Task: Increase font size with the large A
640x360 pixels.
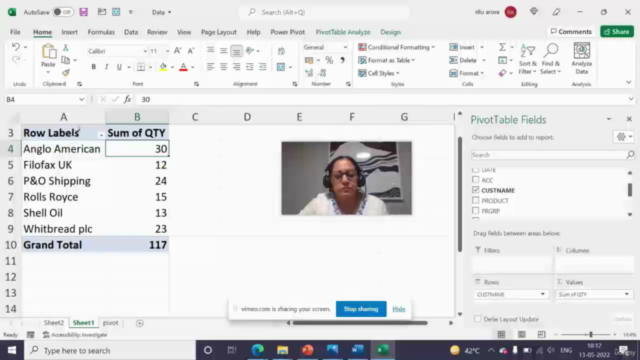Action: pos(178,51)
